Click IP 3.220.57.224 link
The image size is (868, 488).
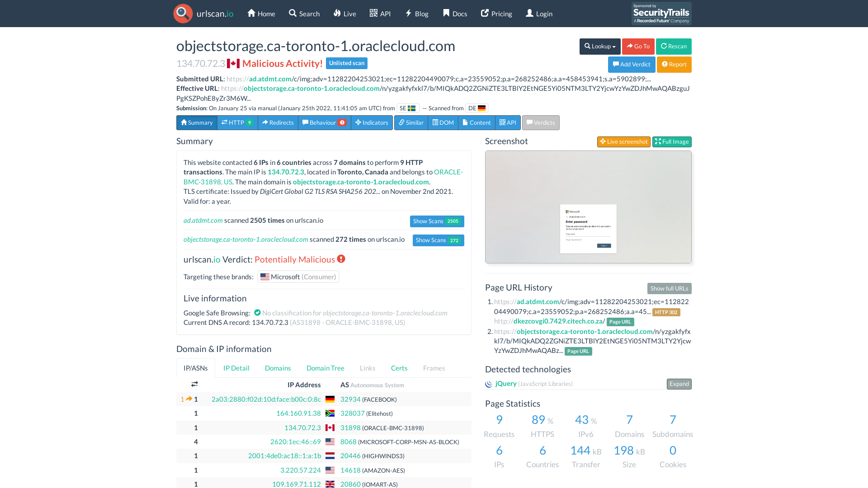301,470
